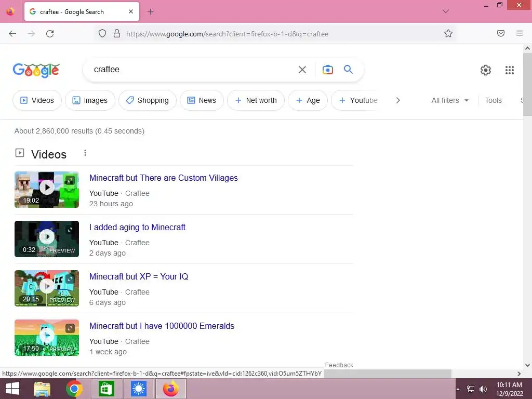Switch to the Shopping filter

[147, 100]
